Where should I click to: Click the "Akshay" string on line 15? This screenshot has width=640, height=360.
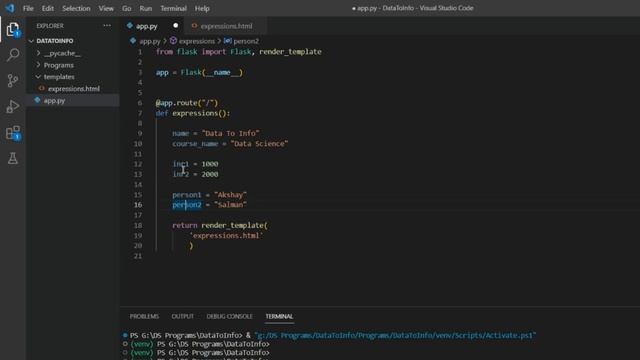coord(230,195)
